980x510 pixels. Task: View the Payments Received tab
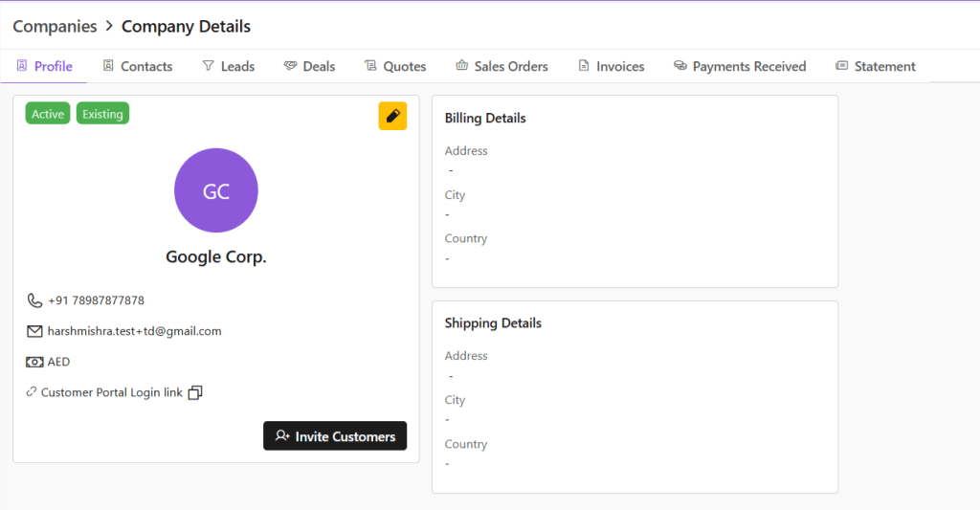tap(740, 66)
